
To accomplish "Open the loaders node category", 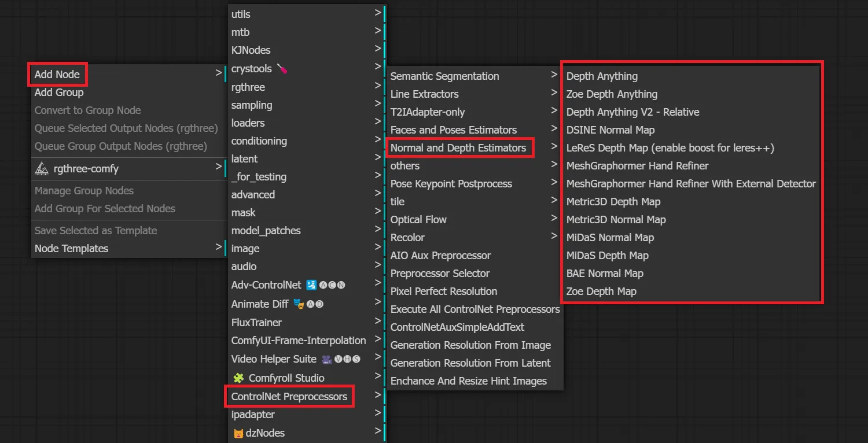I will [x=307, y=123].
